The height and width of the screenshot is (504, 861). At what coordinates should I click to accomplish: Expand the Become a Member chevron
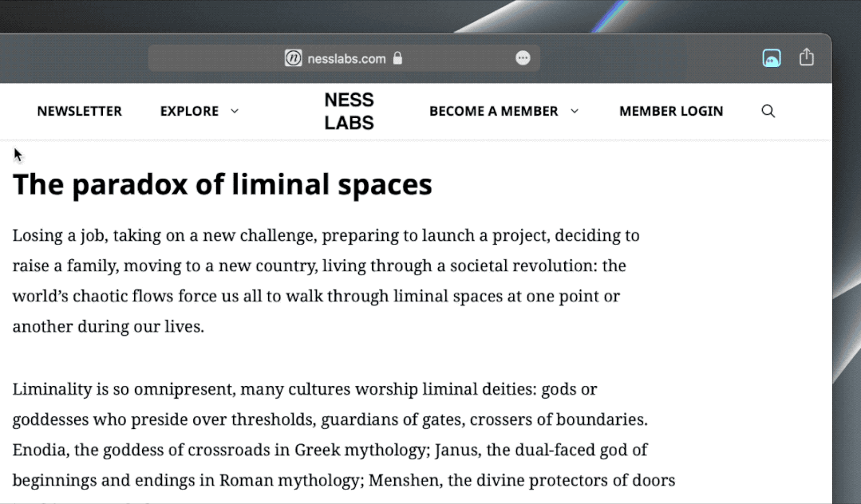coord(574,112)
